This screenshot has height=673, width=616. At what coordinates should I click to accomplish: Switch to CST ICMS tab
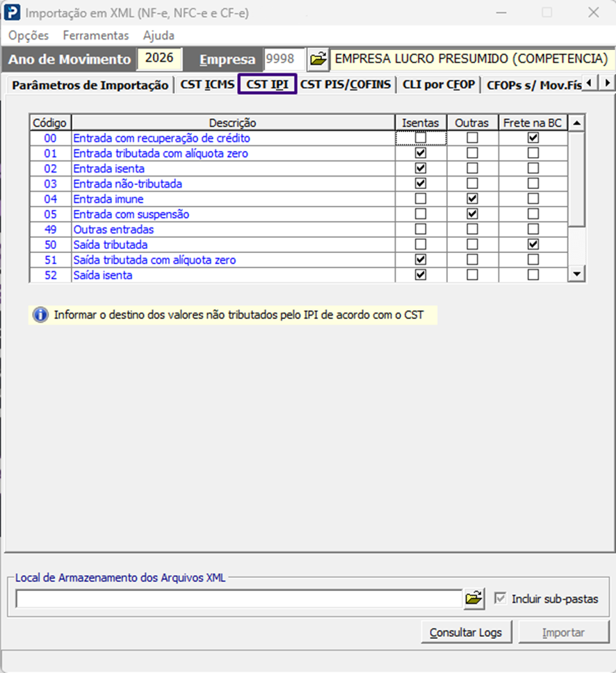click(x=207, y=84)
